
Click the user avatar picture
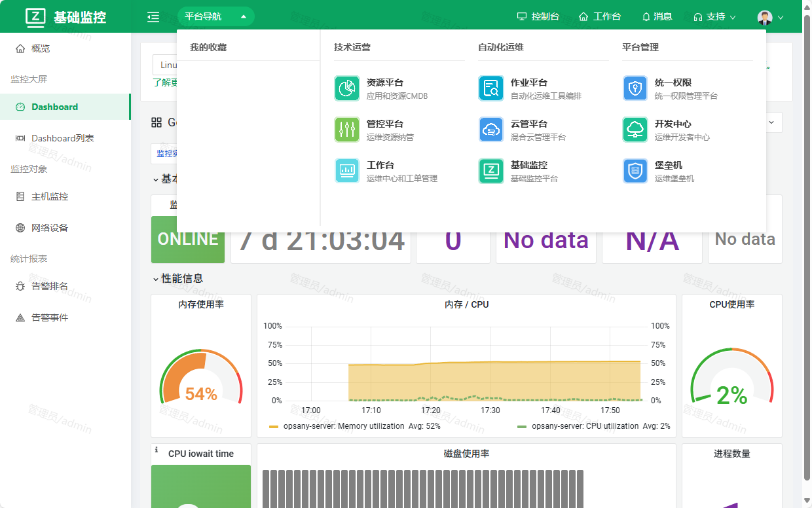pyautogui.click(x=765, y=18)
